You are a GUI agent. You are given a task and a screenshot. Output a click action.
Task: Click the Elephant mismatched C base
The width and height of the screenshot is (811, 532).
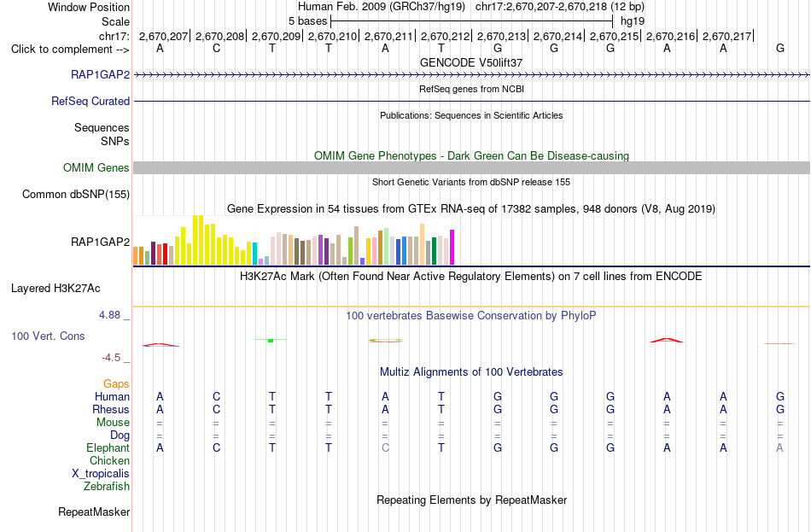pyautogui.click(x=385, y=448)
